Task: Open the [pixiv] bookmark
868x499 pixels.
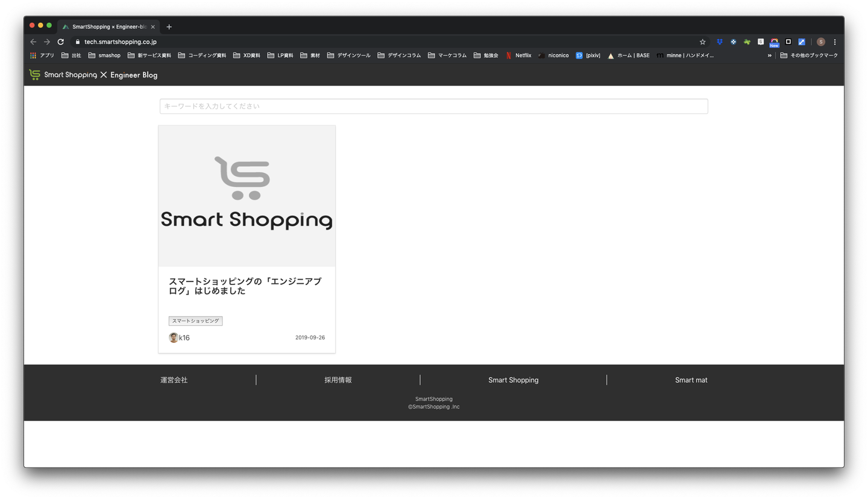Action: coord(588,55)
